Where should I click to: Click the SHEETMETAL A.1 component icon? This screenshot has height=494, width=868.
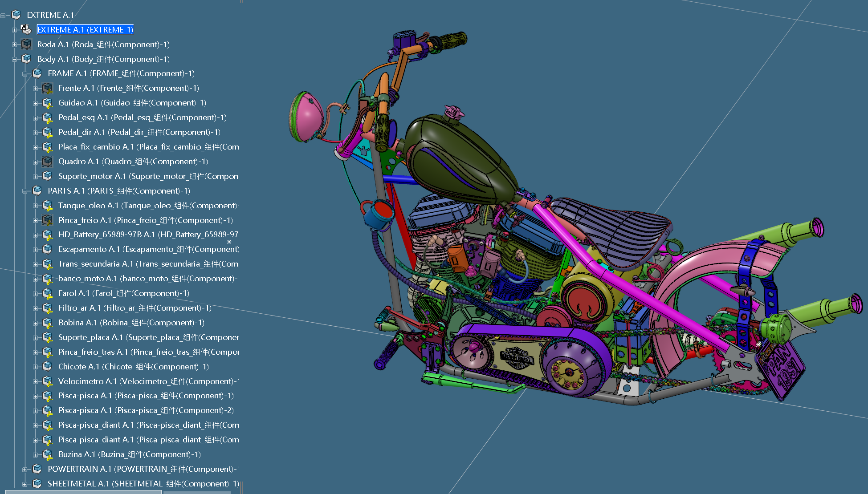tap(37, 484)
